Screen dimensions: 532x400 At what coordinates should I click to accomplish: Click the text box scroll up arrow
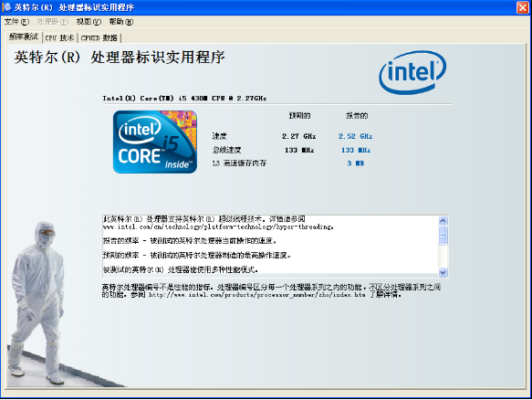[443, 221]
